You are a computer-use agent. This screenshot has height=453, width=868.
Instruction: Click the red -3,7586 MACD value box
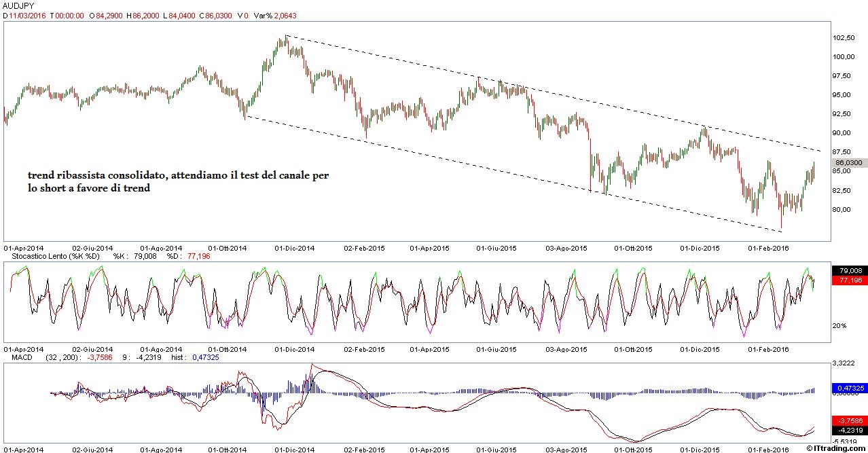pyautogui.click(x=847, y=420)
